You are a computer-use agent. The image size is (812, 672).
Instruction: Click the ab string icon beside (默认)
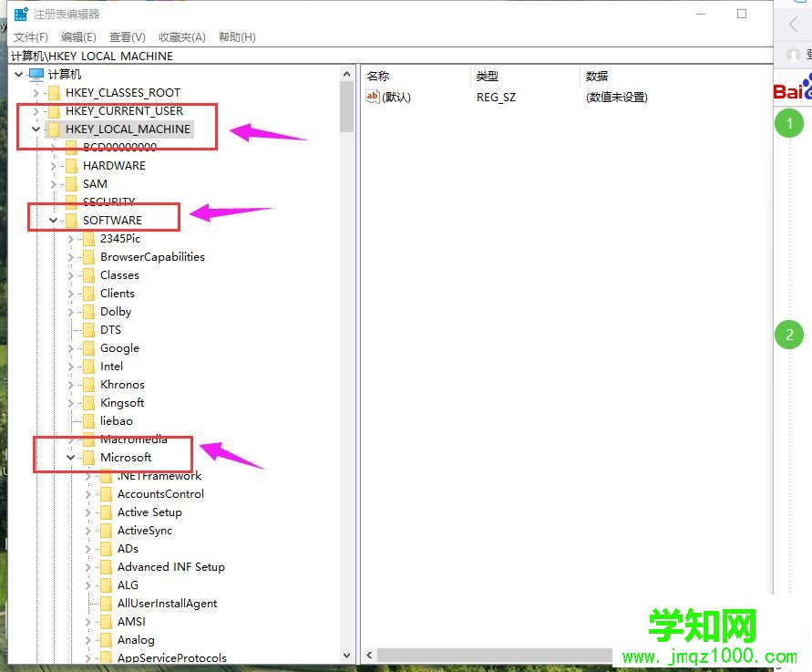tap(374, 97)
